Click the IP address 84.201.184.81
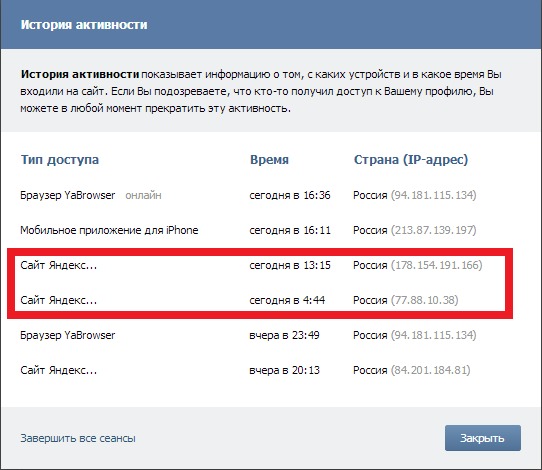Viewport: 542px width, 470px height. click(431, 370)
